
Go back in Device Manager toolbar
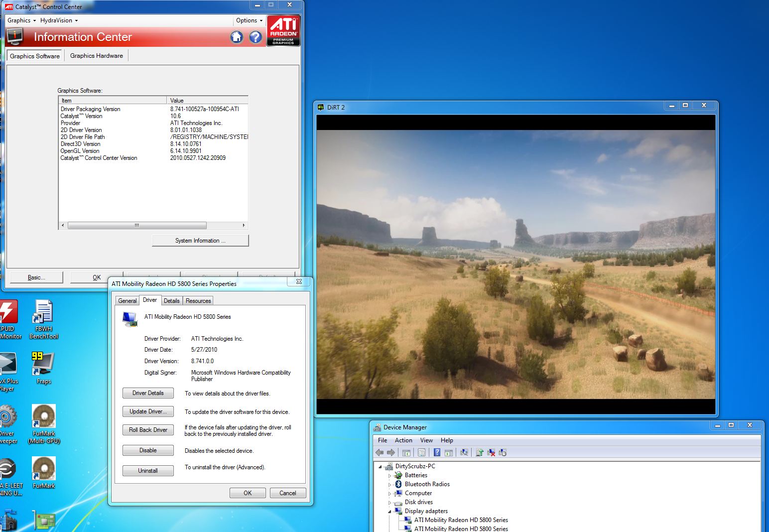tap(380, 452)
